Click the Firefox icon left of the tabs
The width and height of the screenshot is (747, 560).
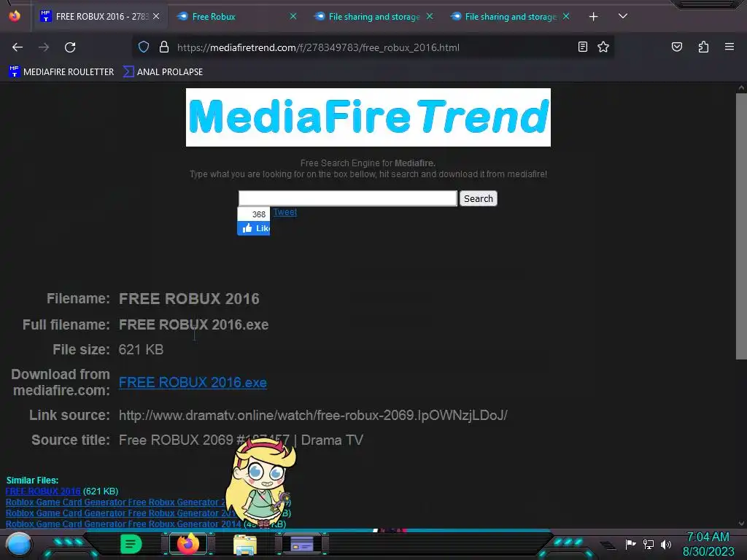pyautogui.click(x=15, y=16)
